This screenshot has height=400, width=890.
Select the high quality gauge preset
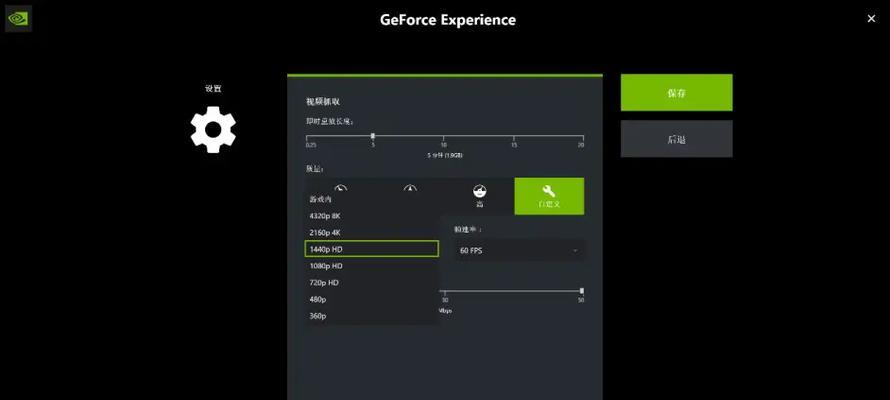pyautogui.click(x=480, y=196)
